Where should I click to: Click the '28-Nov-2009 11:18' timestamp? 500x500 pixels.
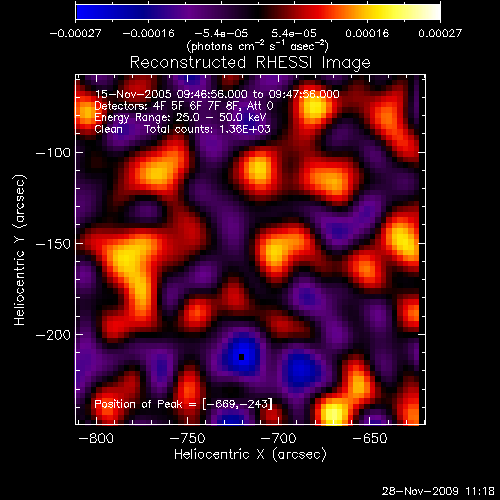[x=438, y=491]
